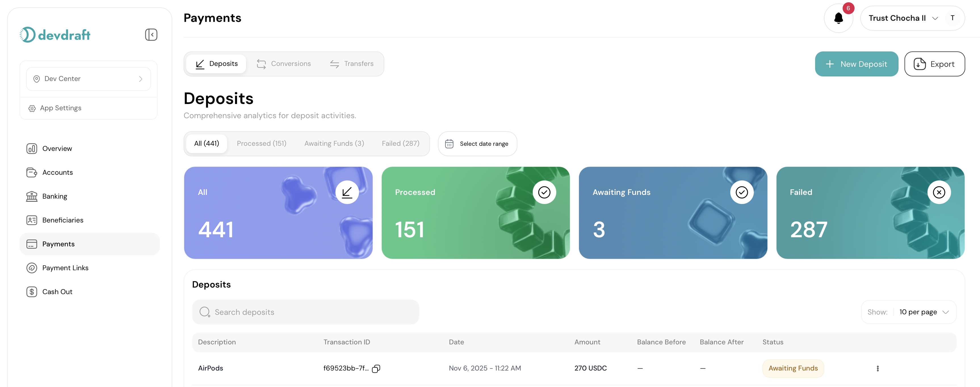Select the Processed (151) filter
Image resolution: width=980 pixels, height=387 pixels.
262,143
